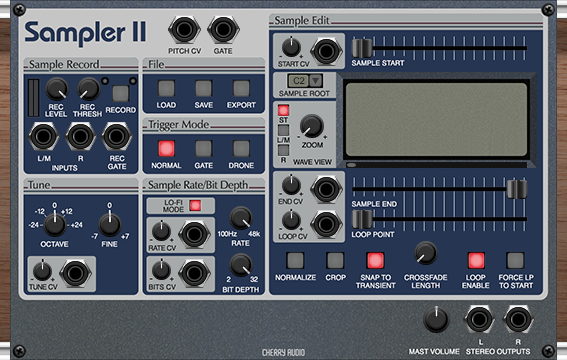The image size is (567, 360).
Task: Click the CROSSFADE LENGTH knob
Action: point(426,253)
